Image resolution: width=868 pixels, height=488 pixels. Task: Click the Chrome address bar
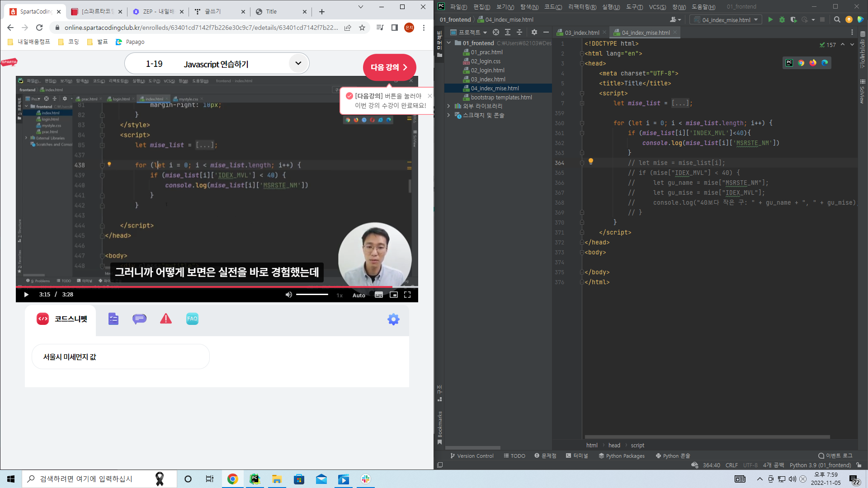pos(201,28)
